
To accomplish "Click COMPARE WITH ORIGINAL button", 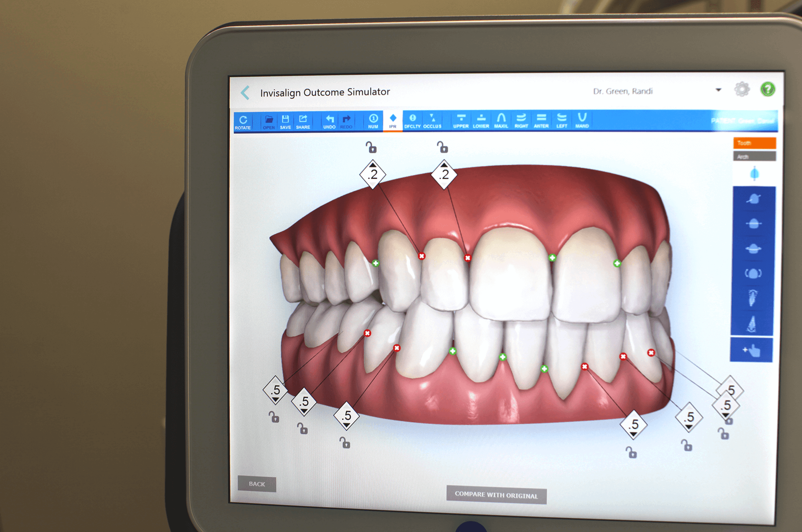I will (496, 495).
